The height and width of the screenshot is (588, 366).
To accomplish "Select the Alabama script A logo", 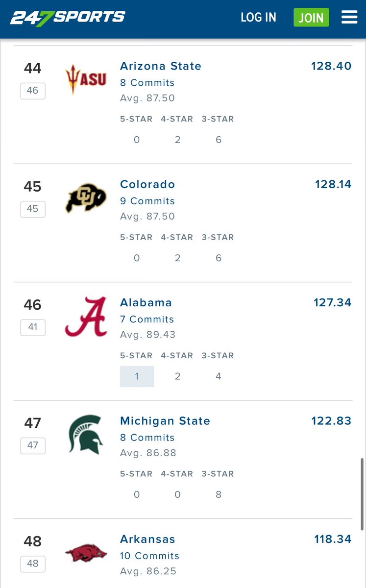I will click(x=86, y=317).
